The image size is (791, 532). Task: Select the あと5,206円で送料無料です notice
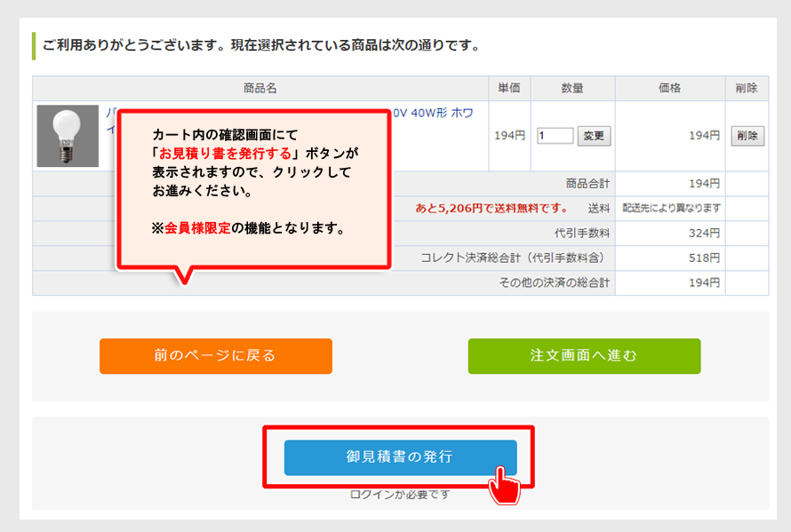click(x=491, y=208)
